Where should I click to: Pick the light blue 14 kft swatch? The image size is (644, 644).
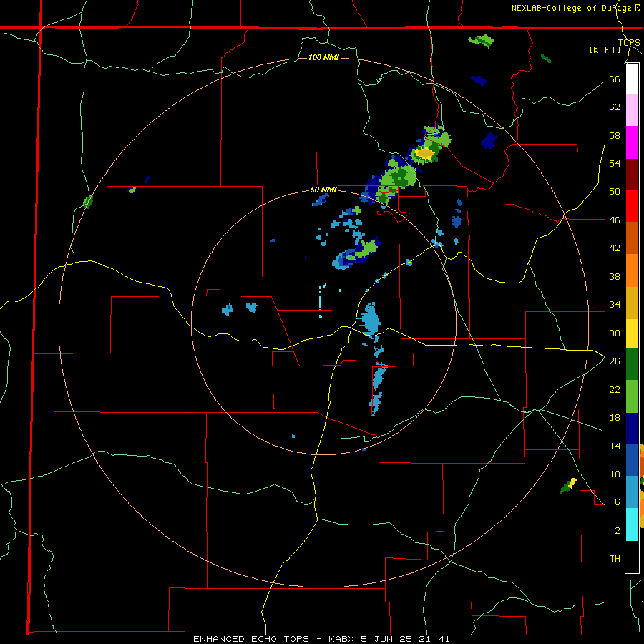pyautogui.click(x=632, y=492)
